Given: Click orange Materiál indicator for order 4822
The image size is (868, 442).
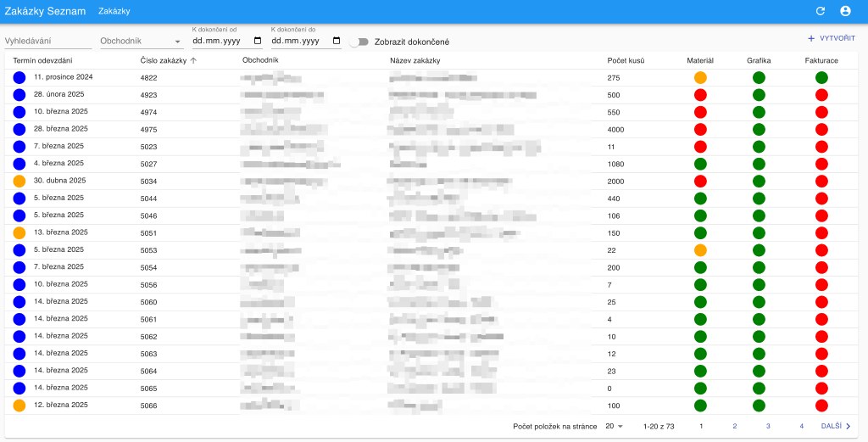Looking at the screenshot, I should 700,77.
